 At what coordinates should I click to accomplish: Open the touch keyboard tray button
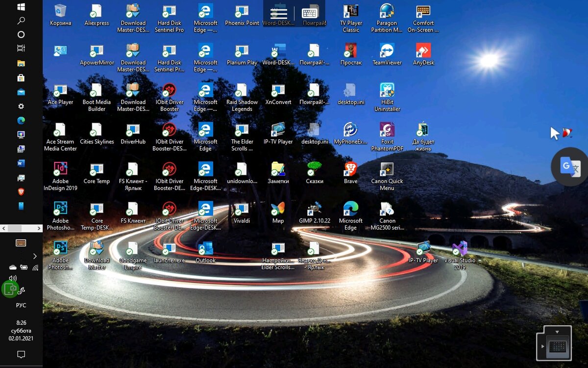tap(21, 242)
